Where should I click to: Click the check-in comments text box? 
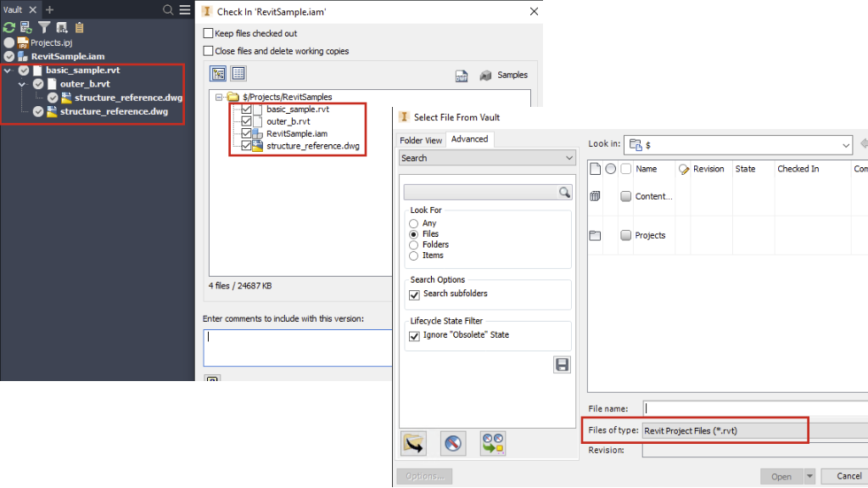tap(298, 348)
